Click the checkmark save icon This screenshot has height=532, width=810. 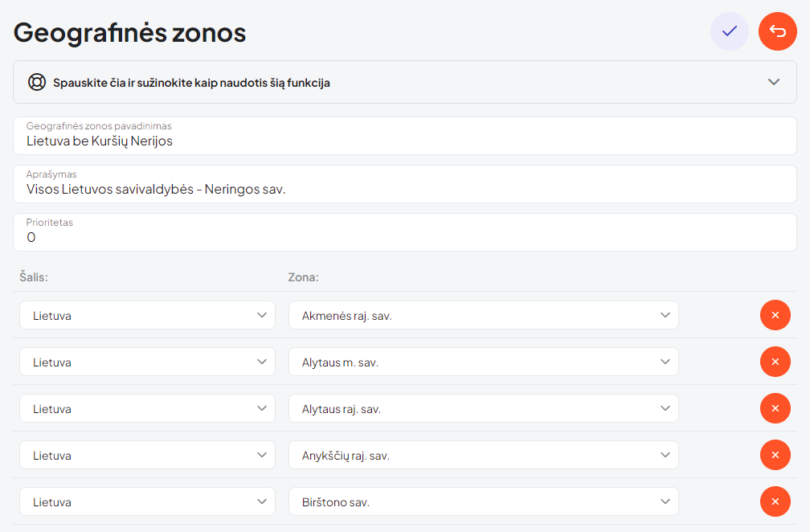coord(729,31)
